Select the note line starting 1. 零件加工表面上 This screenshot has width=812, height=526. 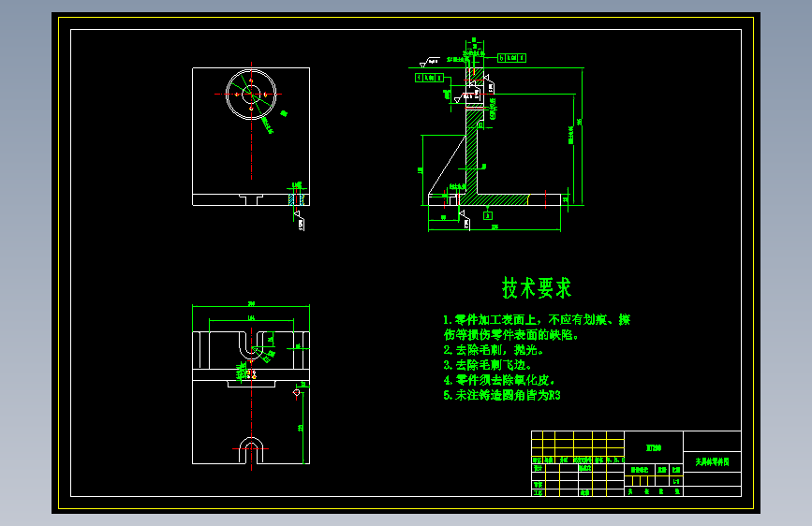[x=537, y=320]
